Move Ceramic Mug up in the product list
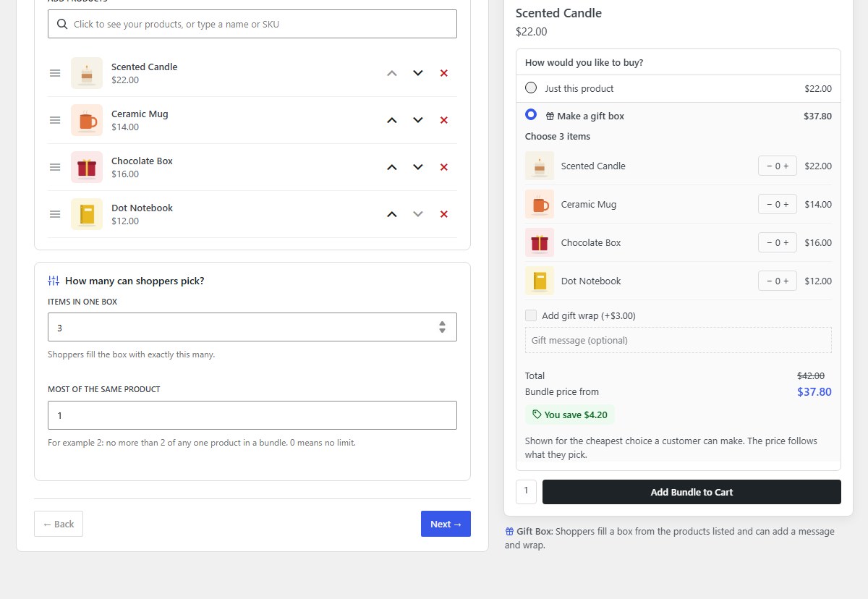This screenshot has width=868, height=599. tap(392, 120)
